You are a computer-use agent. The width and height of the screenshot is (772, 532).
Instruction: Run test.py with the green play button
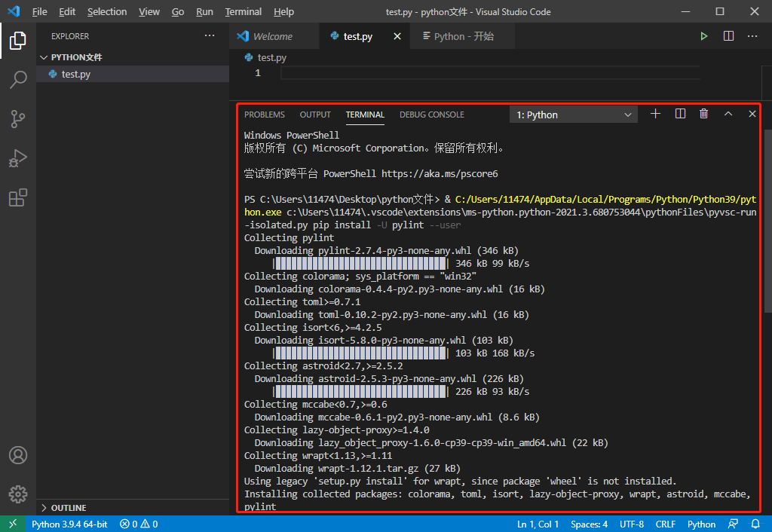coord(703,35)
